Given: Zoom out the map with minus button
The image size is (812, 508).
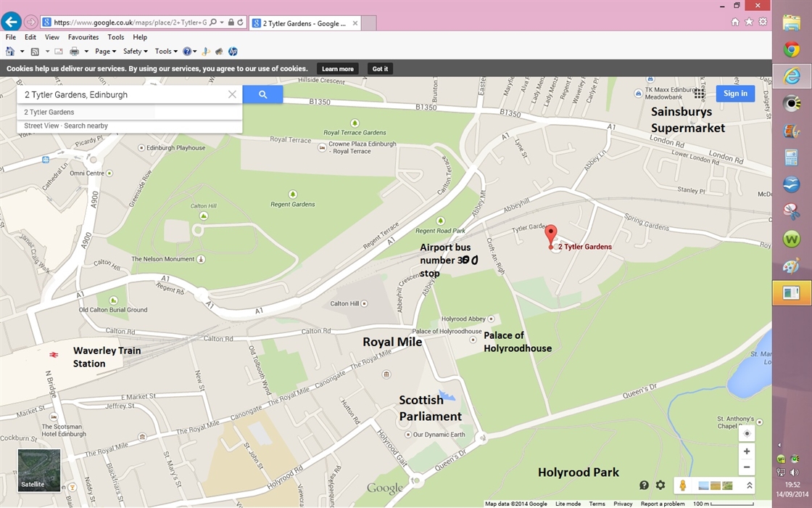Looking at the screenshot, I should coord(747,467).
